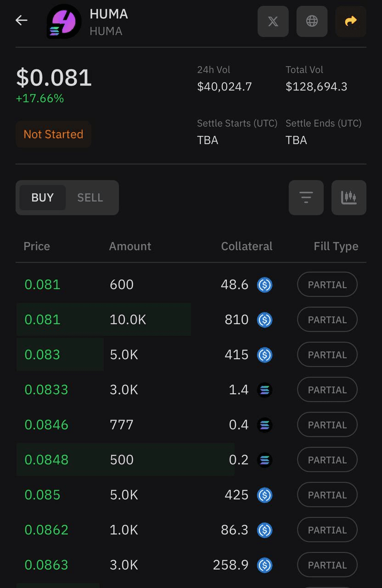This screenshot has height=588, width=382.
Task: Click the amount 600 cell
Action: 122,284
